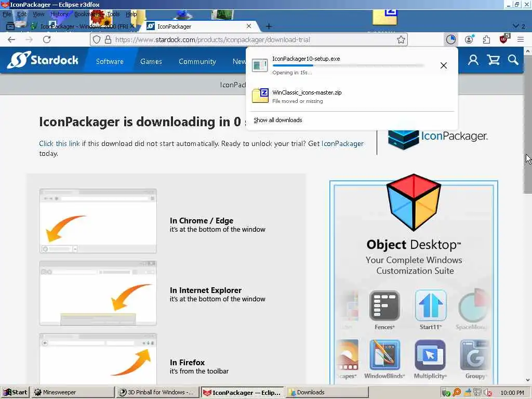Open the uBlock Origin extension icon
The height and width of the screenshot is (399, 532).
tap(504, 38)
